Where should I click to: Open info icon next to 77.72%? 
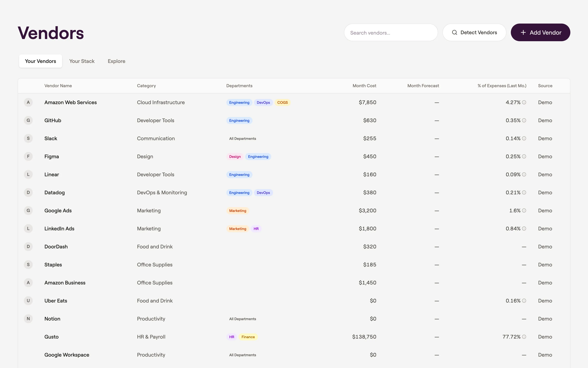(524, 337)
